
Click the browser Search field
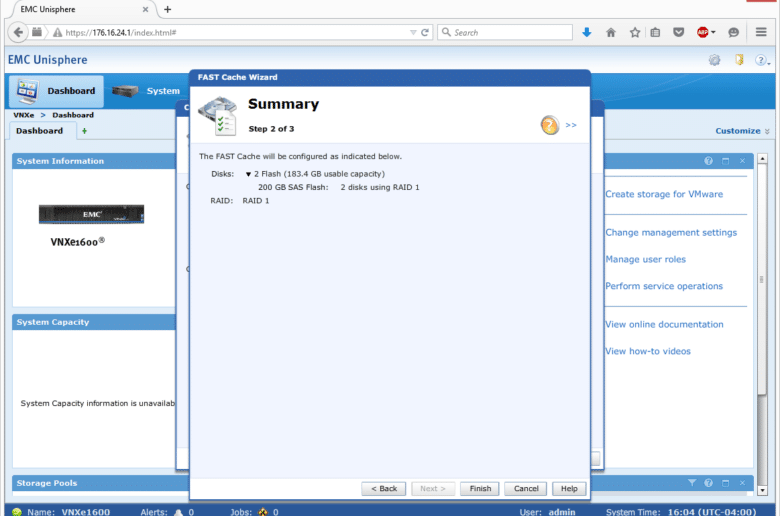click(505, 32)
